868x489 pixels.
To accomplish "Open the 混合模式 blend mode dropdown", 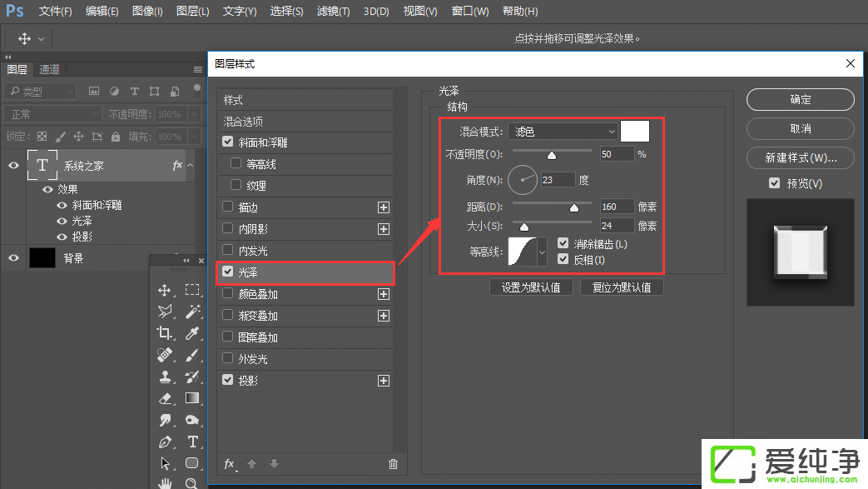I will pyautogui.click(x=563, y=132).
